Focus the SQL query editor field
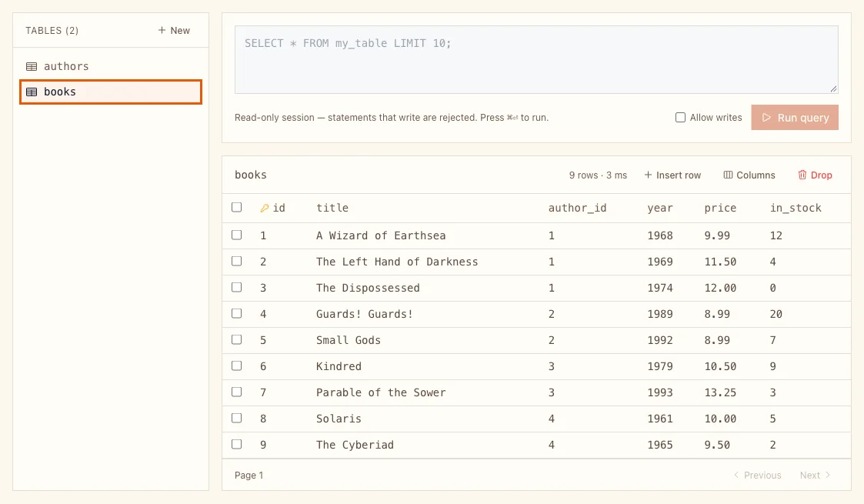Screen dimensions: 864x504 tap(536, 59)
